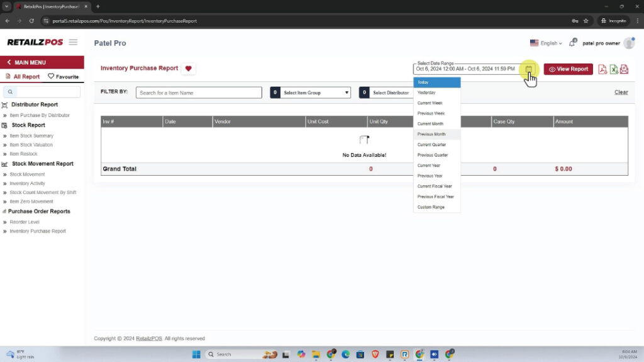
Task: Switch to the Favourite tab
Action: 64,77
